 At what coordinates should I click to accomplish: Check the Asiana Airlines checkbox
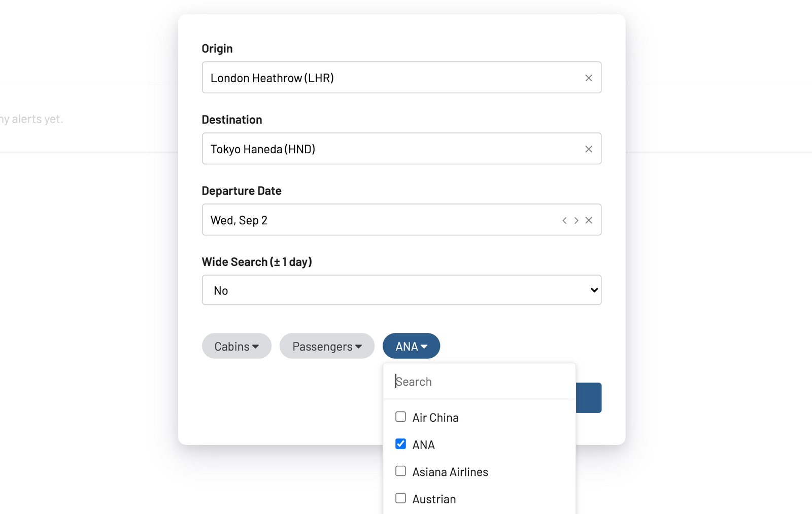pos(401,471)
